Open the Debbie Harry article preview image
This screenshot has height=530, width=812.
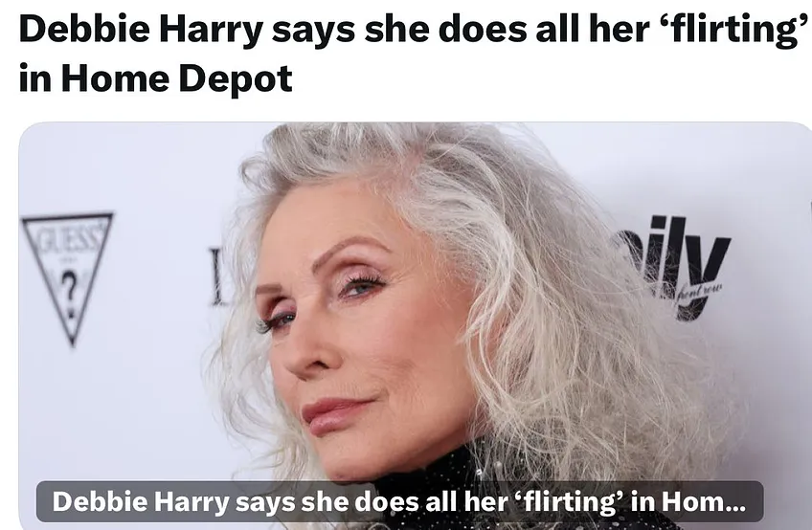click(416, 326)
